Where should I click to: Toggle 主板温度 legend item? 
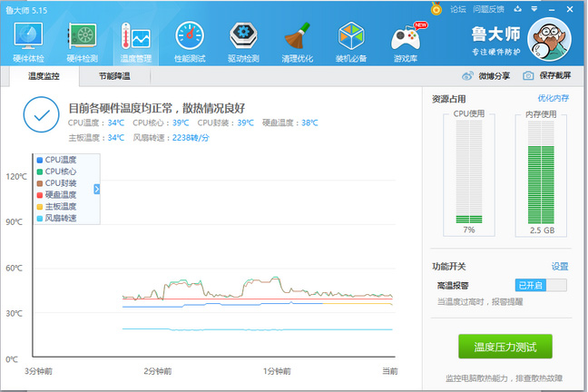[56, 206]
